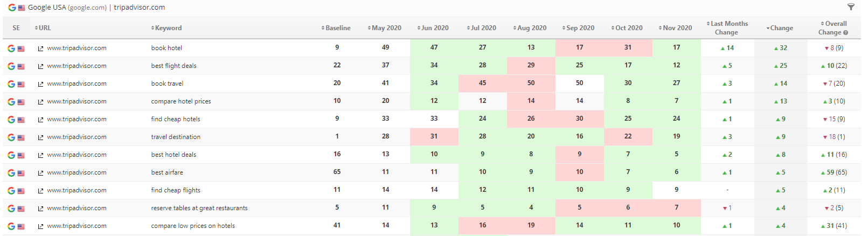Sort table by Keyword column
Viewport: 868px width, 236px height.
(168, 28)
